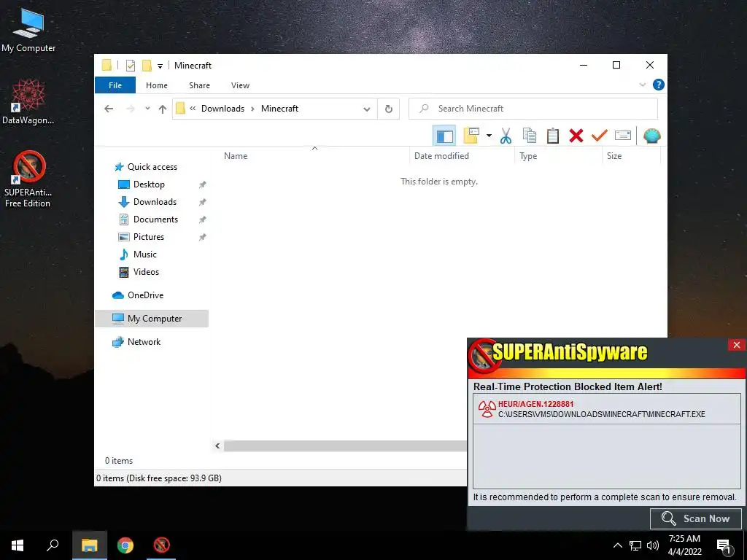Click the red X Delete icon
The height and width of the screenshot is (560, 747).
576,136
